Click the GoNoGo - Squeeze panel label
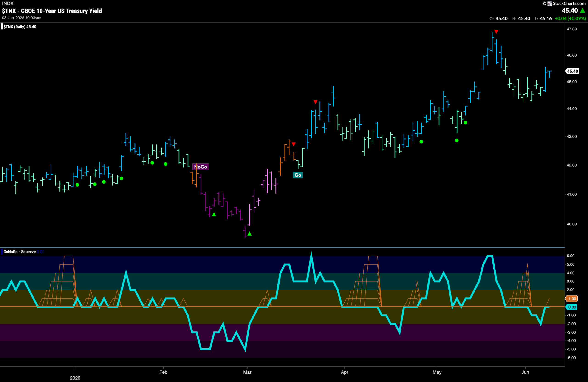Image resolution: width=588 pixels, height=382 pixels. (20, 252)
